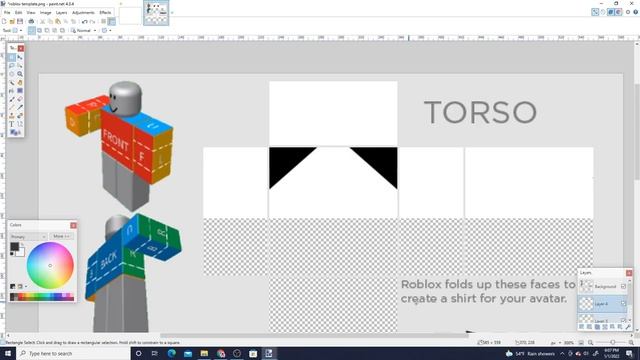This screenshot has height=360, width=640.
Task: Open the Normal selection type dropdown
Action: pos(84,30)
